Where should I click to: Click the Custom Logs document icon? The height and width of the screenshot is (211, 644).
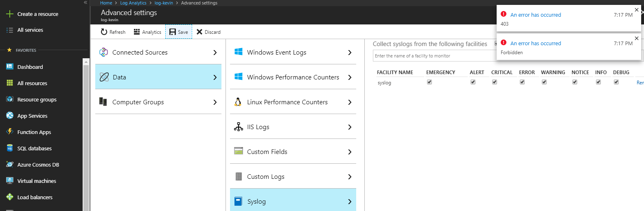tap(239, 176)
